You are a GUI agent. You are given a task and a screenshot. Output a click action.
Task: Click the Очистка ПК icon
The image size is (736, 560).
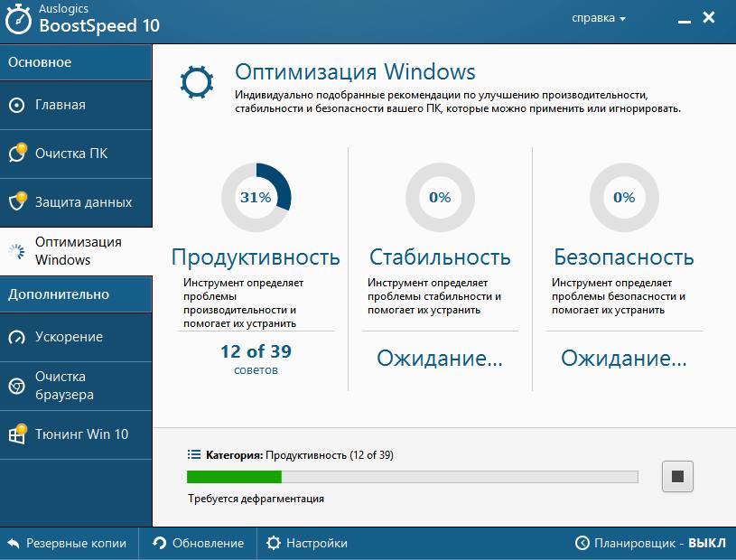18,153
